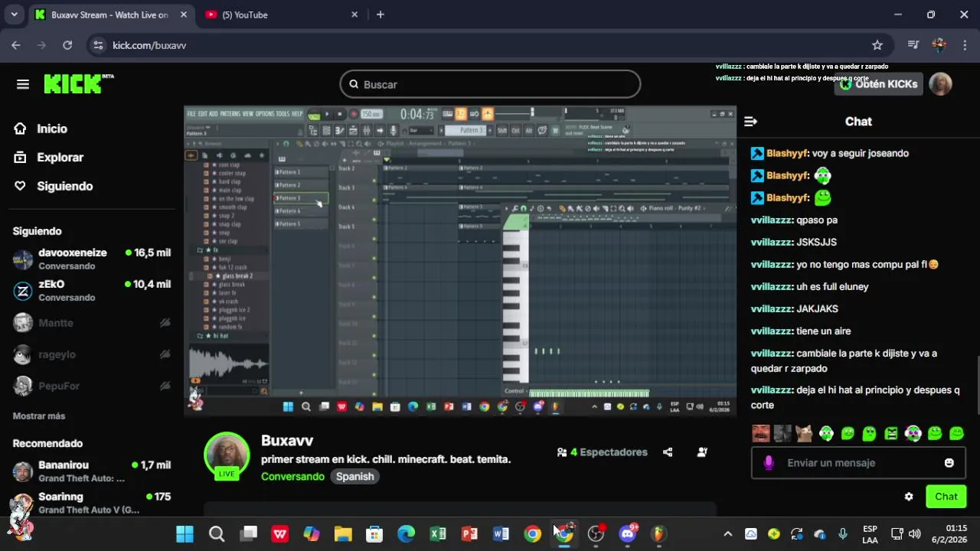The width and height of the screenshot is (980, 551).
Task: Expand Mostrar más in followed list
Action: click(x=39, y=416)
